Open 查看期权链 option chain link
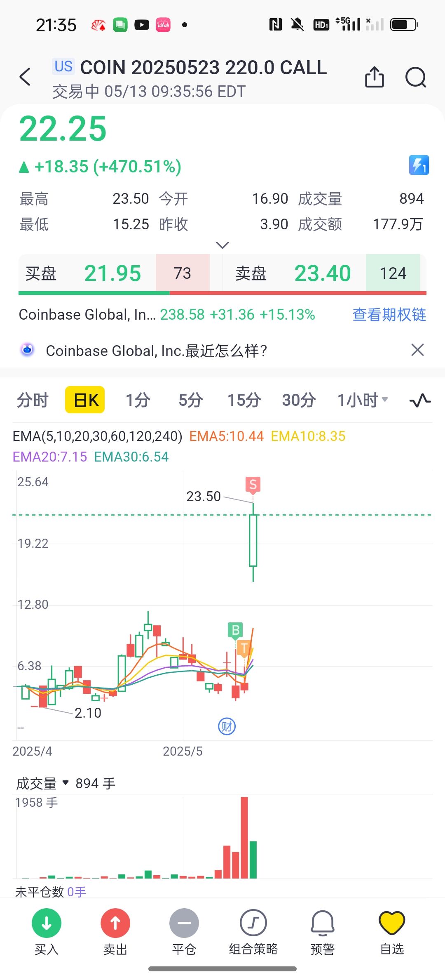The height and width of the screenshot is (980, 445). click(389, 314)
